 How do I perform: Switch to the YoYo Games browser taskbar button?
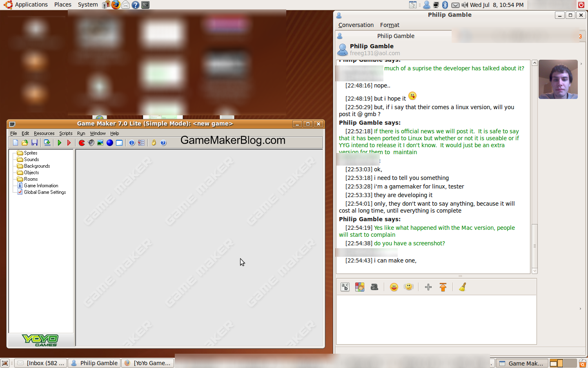148,363
